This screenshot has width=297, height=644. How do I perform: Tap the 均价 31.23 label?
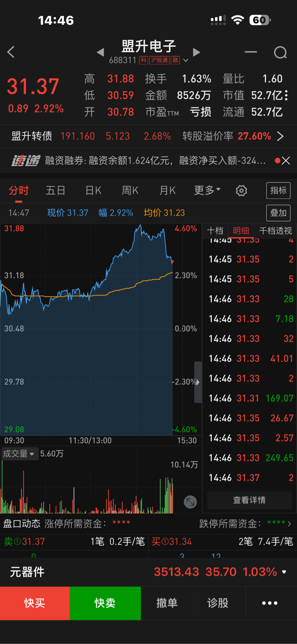point(164,213)
